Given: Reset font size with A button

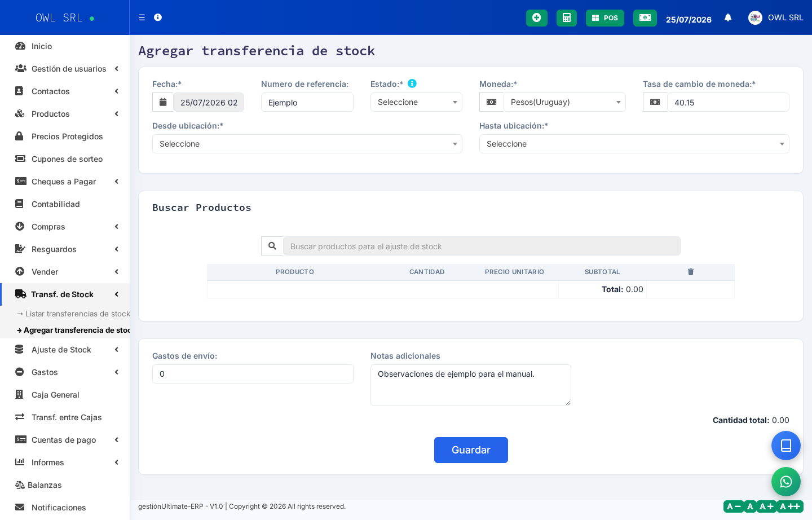Looking at the screenshot, I should tap(750, 506).
